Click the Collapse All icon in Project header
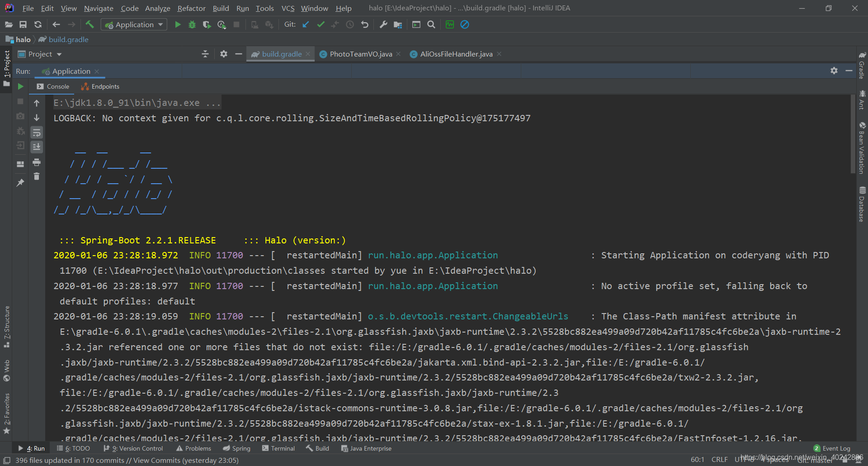The width and height of the screenshot is (868, 466). [x=205, y=54]
